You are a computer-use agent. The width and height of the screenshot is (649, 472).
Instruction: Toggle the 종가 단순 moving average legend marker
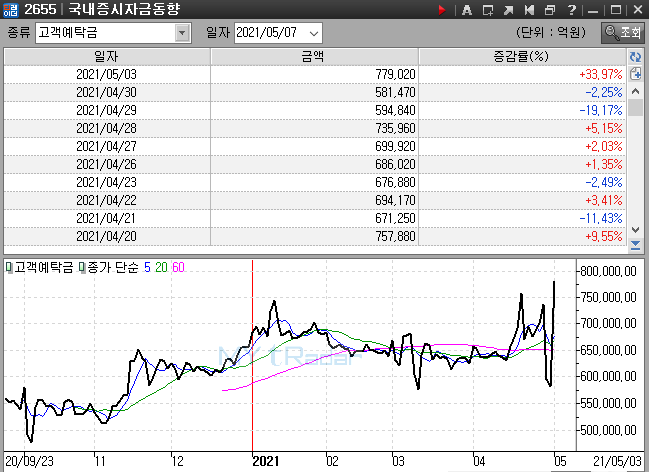83,268
